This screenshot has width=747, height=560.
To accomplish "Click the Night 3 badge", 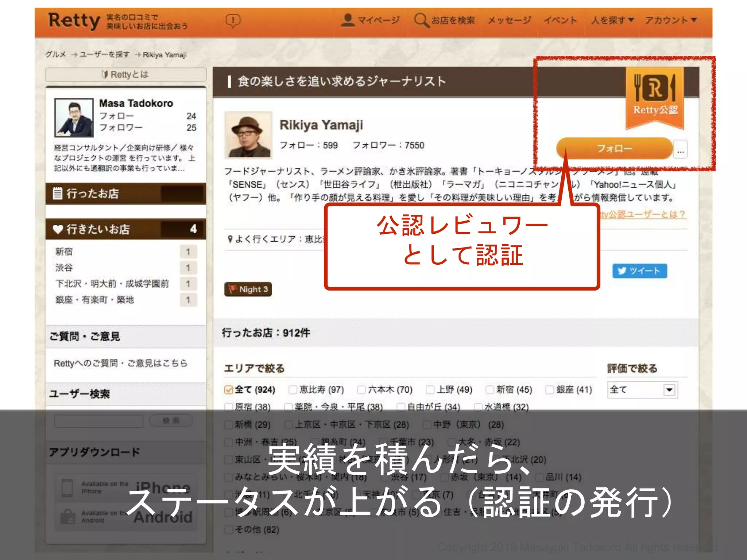I will (x=248, y=289).
